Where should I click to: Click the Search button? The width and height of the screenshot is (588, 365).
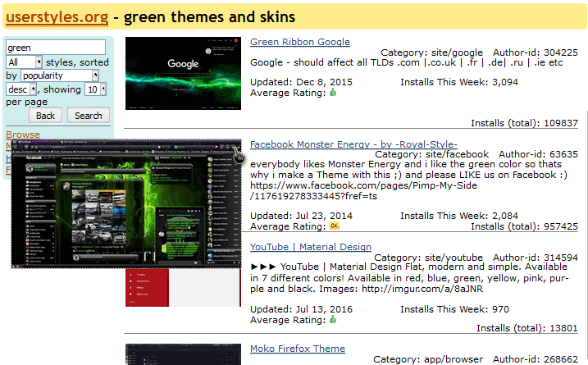point(89,116)
